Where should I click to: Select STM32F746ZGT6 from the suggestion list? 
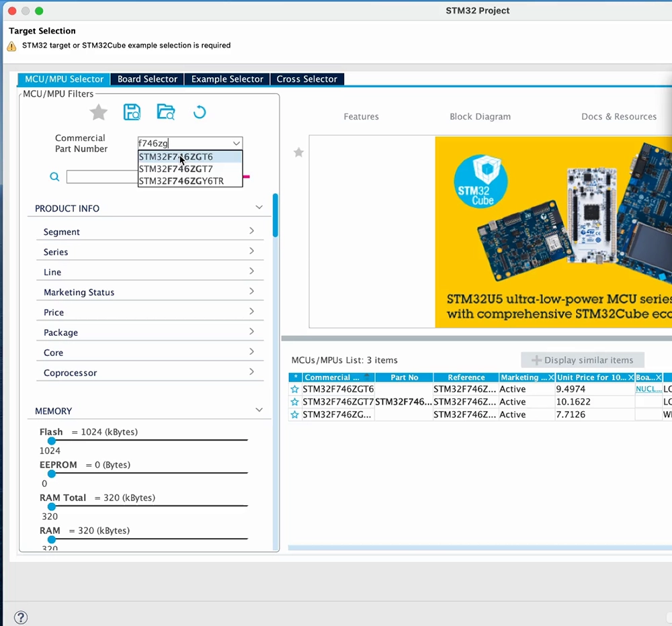176,156
